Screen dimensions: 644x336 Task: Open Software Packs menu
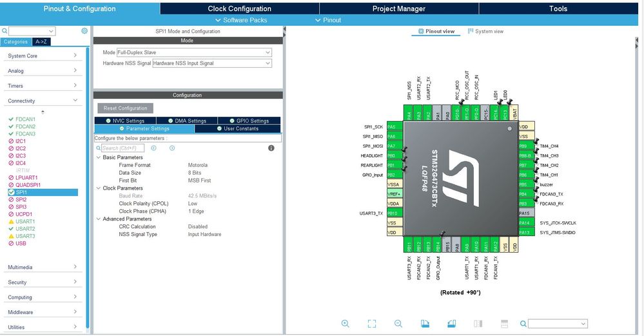(241, 20)
